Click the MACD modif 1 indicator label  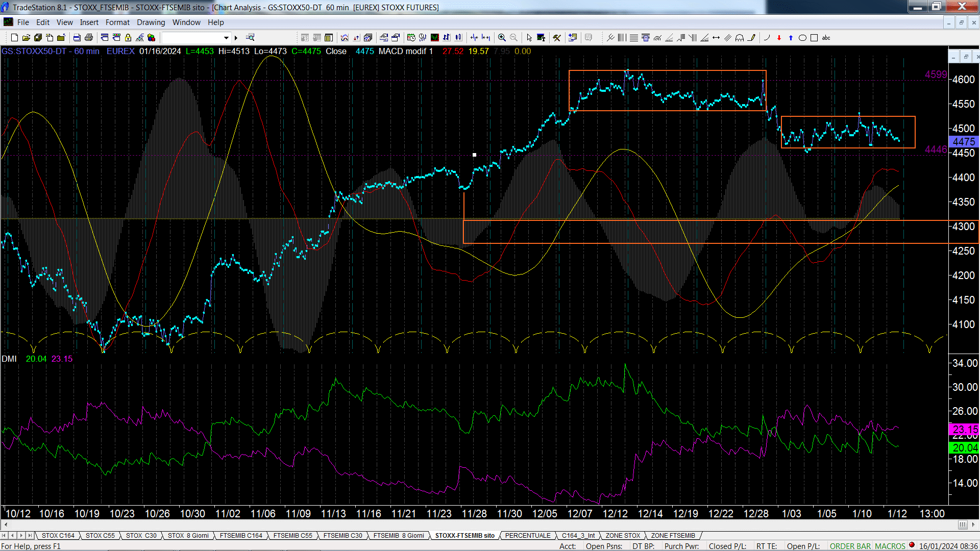pos(406,51)
